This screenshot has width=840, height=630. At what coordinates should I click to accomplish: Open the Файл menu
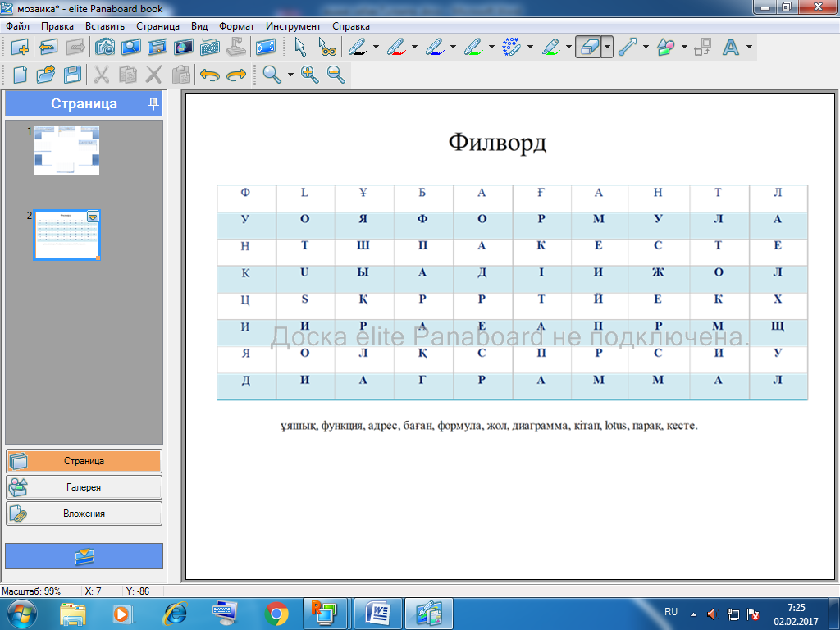pyautogui.click(x=18, y=26)
